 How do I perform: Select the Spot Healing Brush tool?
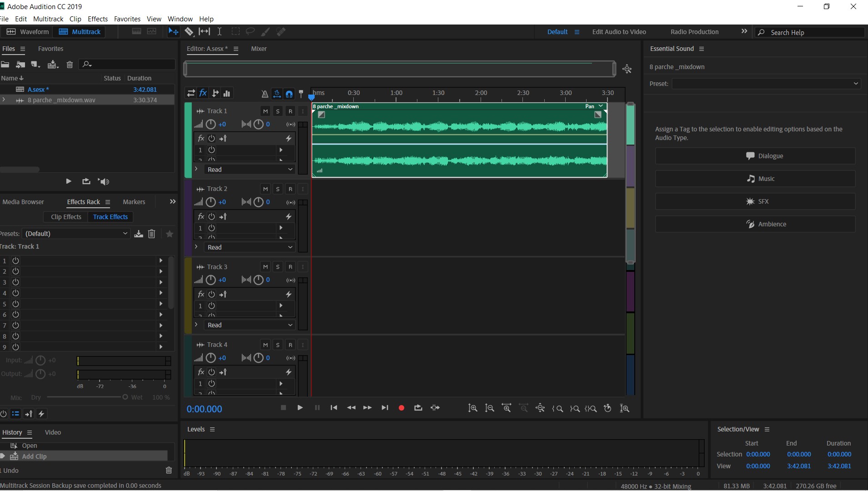pos(281,32)
